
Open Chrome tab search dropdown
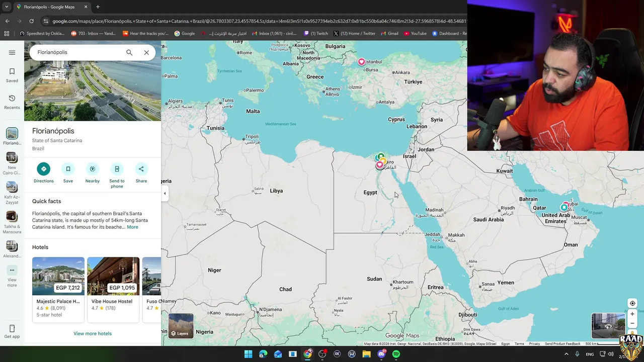[x=6, y=7]
